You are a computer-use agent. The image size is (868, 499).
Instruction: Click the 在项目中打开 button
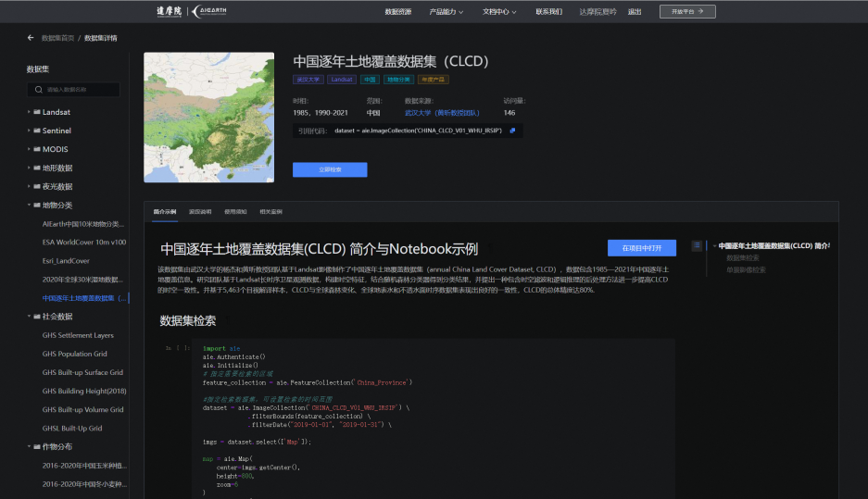click(x=642, y=248)
